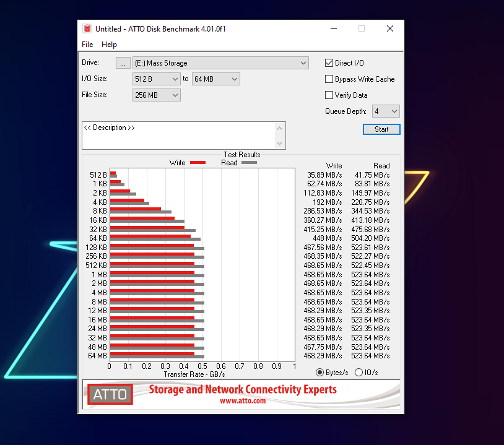Click the Transfer Rate - GB/s axis label
The height and width of the screenshot is (445, 504).
194,374
